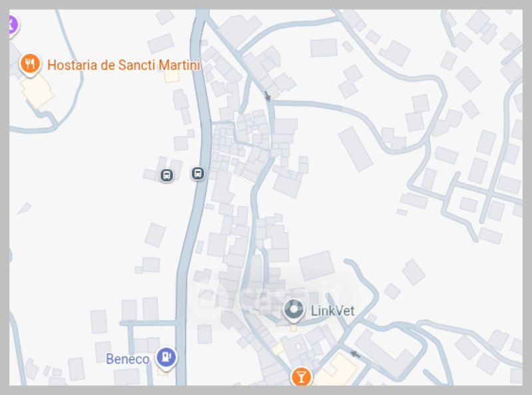Select the large gray building northeast of LinkVet
532x395 pixels.
pos(317,265)
